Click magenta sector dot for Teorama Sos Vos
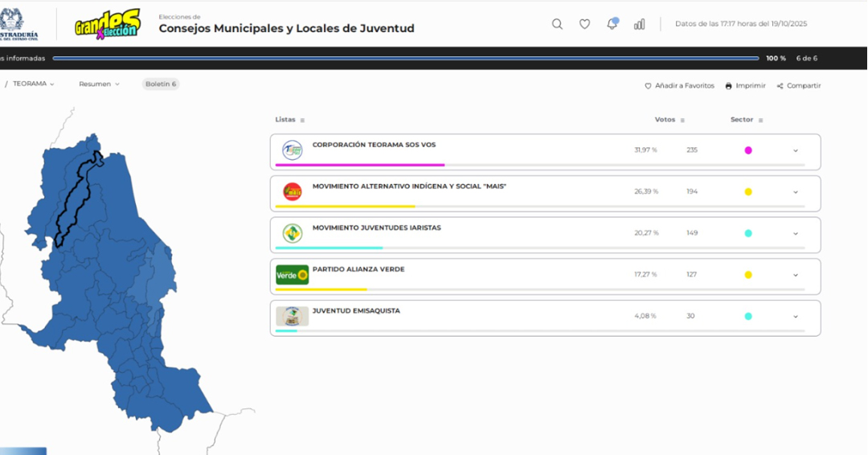868x455 pixels. pyautogui.click(x=748, y=150)
